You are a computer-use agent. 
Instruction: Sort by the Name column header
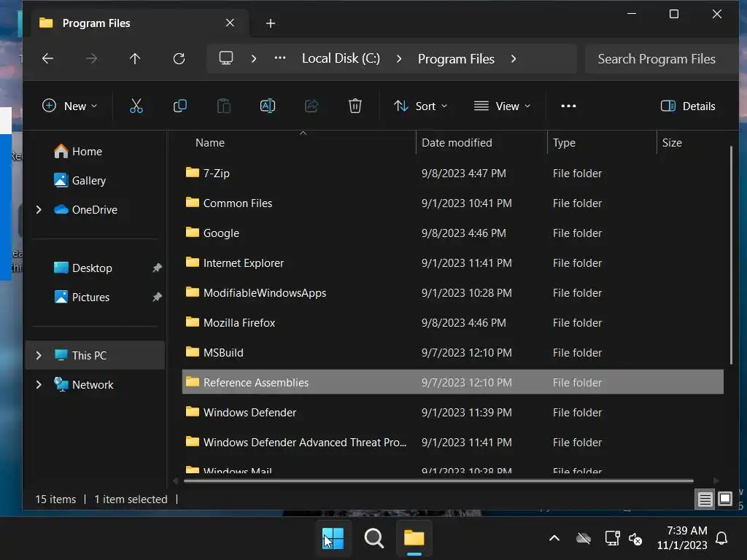(209, 143)
